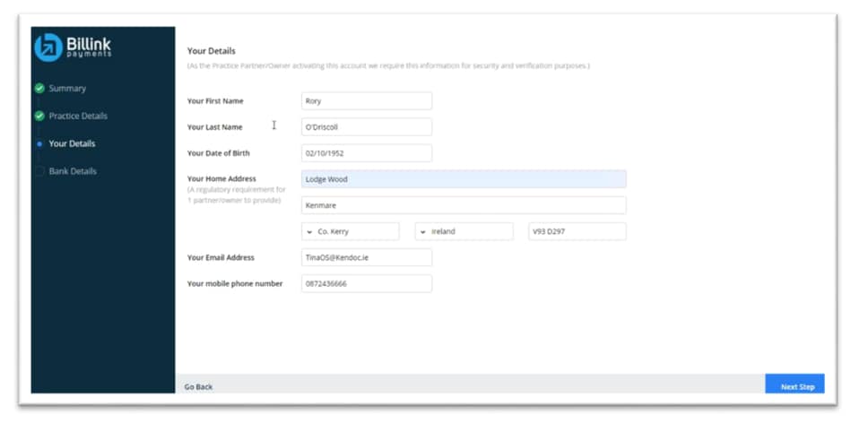The height and width of the screenshot is (432, 868).
Task: Click the Lodge Wood address line
Action: coord(464,179)
